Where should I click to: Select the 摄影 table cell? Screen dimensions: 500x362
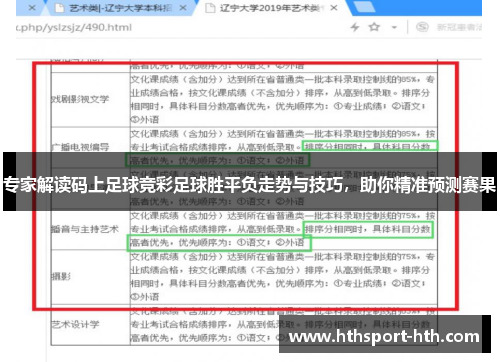pyautogui.click(x=90, y=277)
